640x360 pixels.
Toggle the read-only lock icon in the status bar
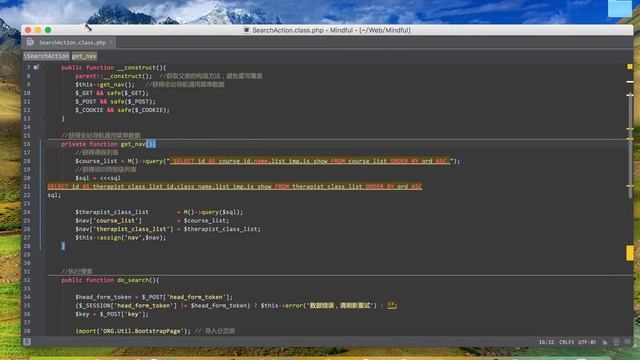pyautogui.click(x=604, y=342)
